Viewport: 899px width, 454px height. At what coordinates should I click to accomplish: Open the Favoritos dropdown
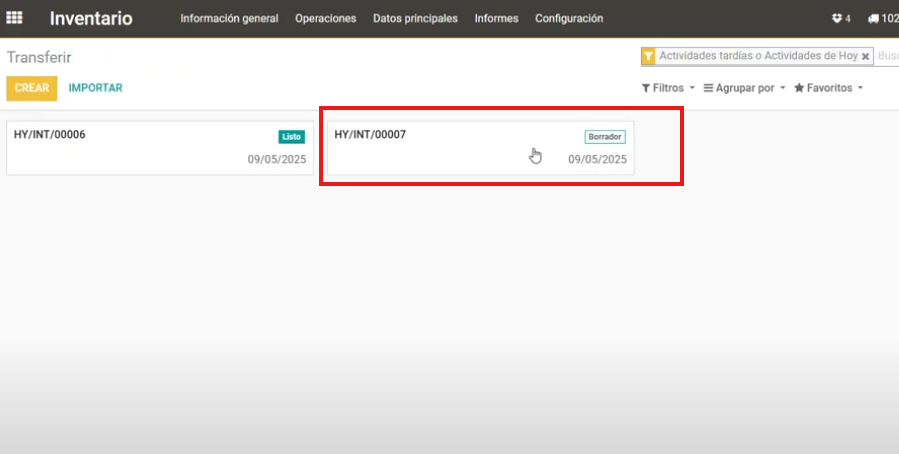[x=828, y=88]
